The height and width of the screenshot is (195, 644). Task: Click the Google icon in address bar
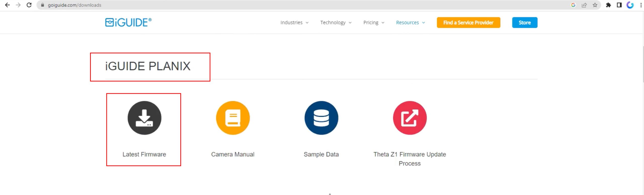[573, 5]
